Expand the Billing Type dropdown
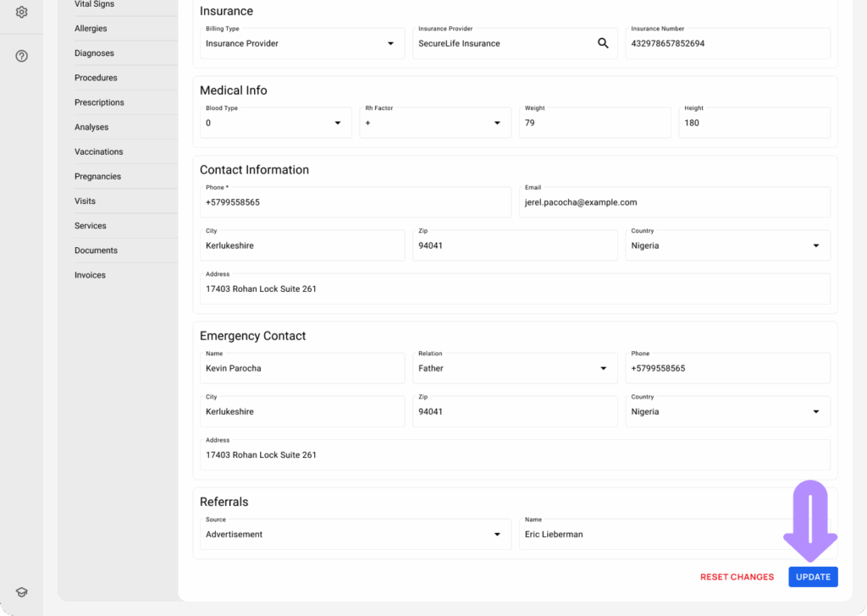 tap(390, 43)
